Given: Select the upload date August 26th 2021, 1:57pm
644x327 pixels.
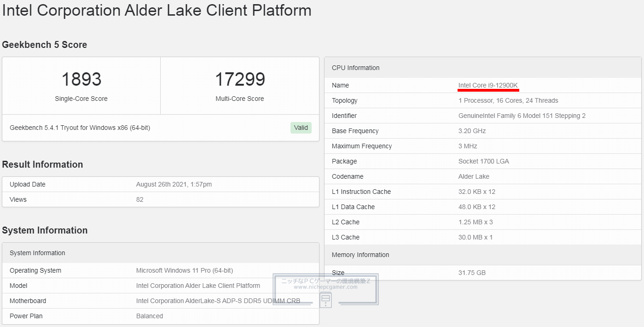Looking at the screenshot, I should 174,184.
